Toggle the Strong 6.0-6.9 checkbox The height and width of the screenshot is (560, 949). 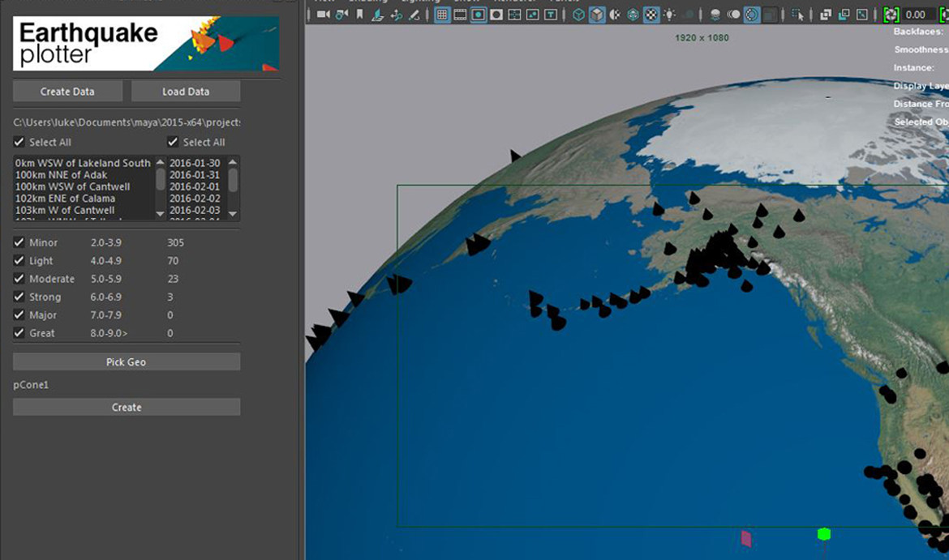click(19, 297)
